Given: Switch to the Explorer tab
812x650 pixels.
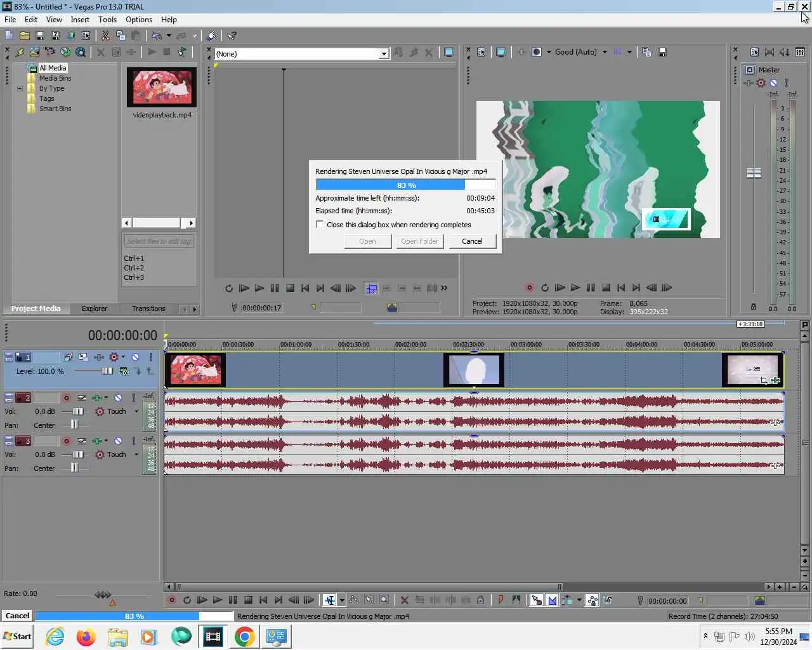Looking at the screenshot, I should point(95,308).
